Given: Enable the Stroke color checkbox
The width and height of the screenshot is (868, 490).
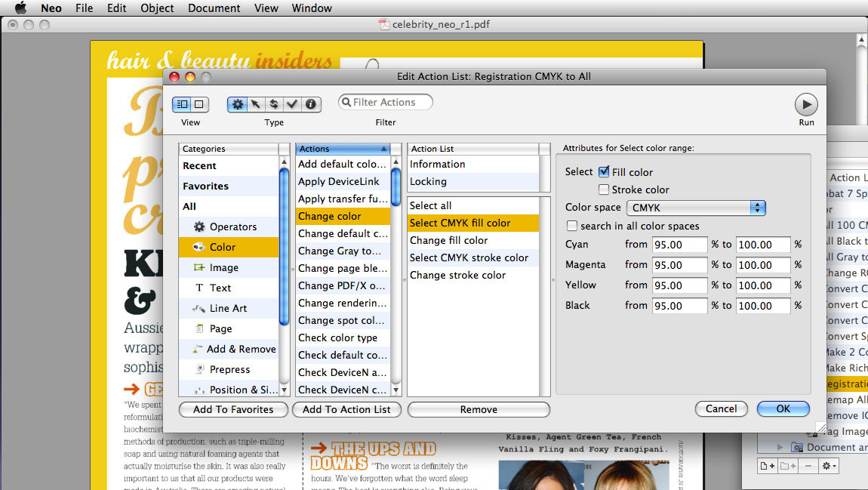Looking at the screenshot, I should 604,190.
